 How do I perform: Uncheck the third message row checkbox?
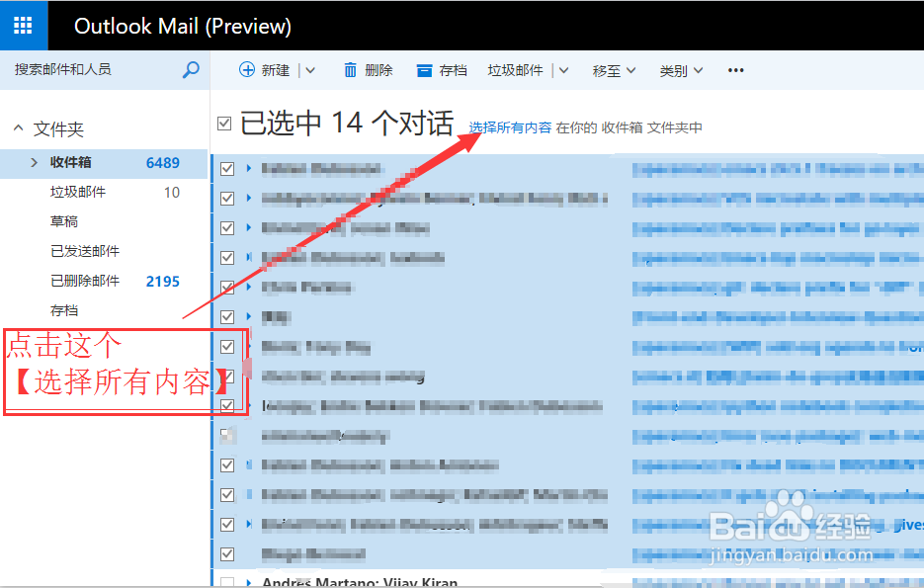(x=227, y=228)
